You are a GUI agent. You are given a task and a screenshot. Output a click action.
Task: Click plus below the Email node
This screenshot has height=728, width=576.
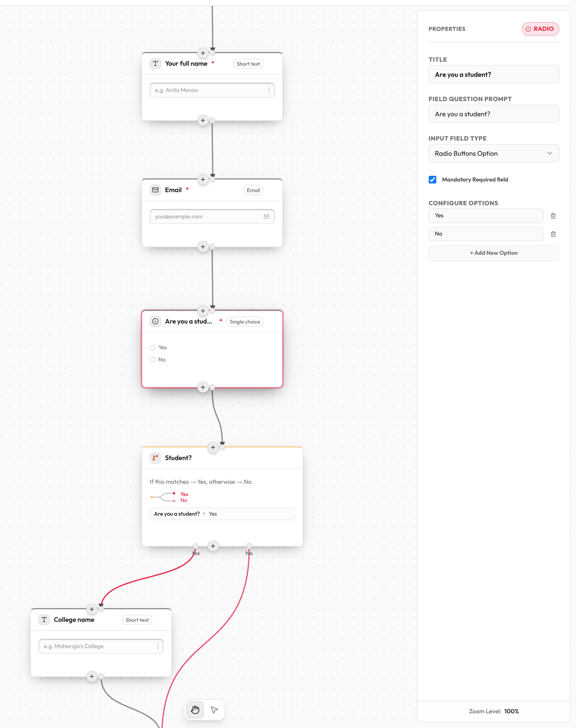[203, 247]
